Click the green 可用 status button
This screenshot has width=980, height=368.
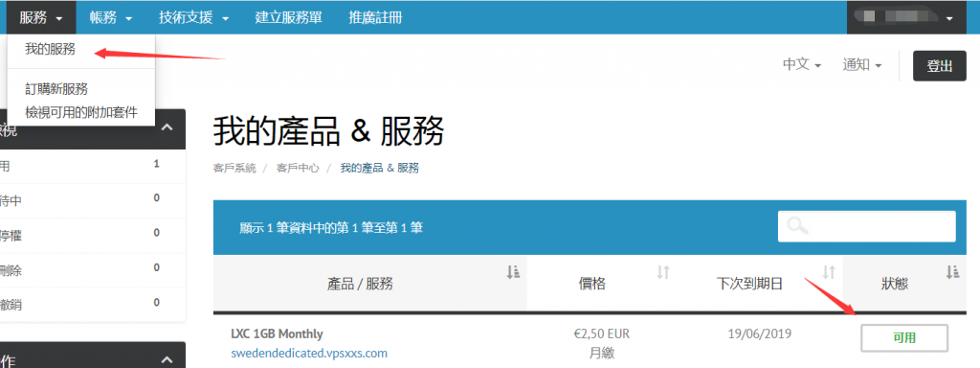pos(904,338)
